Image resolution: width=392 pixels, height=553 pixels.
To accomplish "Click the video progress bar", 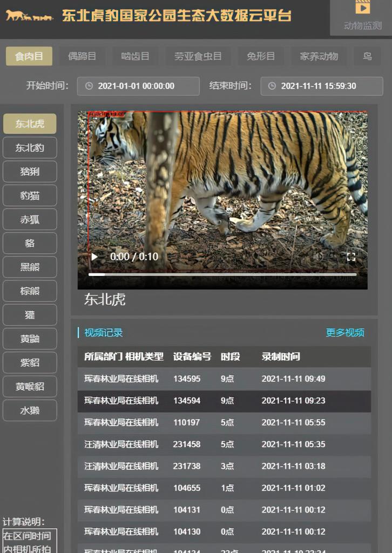I will pos(222,274).
